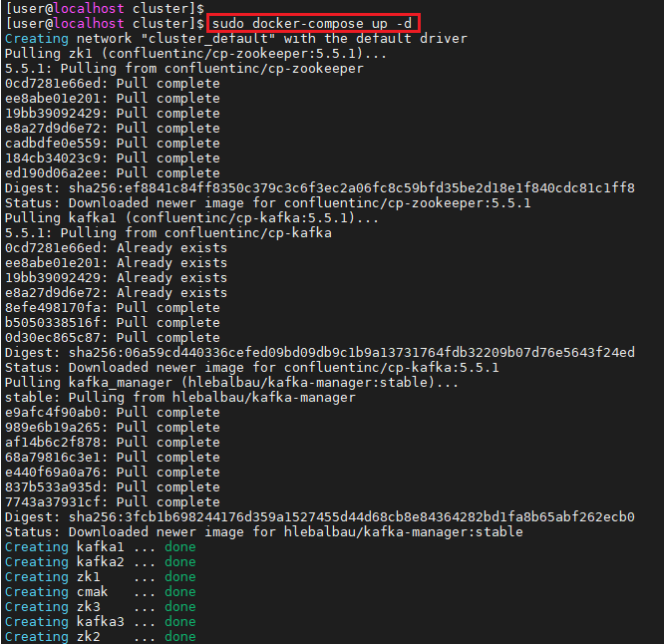Image resolution: width=664 pixels, height=644 pixels.
Task: Click the 'Pulling kafka1 (confluentinc/cp-kafka:5.5.1)...' line
Action: click(191, 218)
